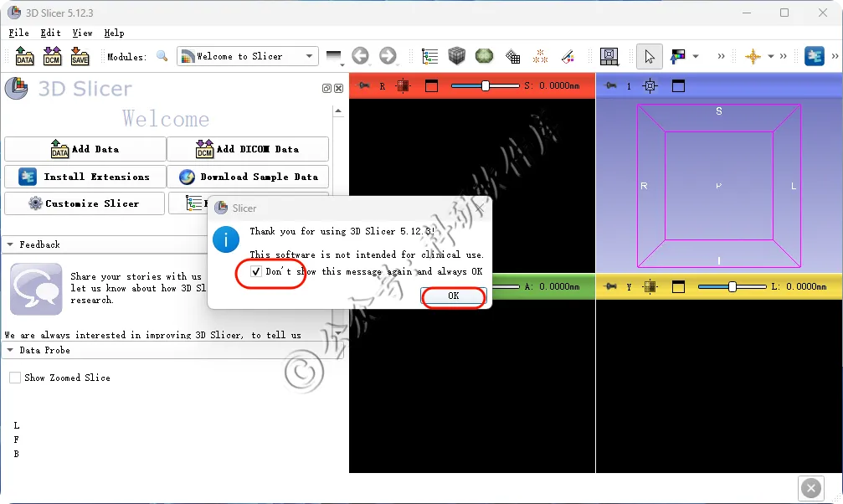Toggle the crosshair icon
The width and height of the screenshot is (843, 504).
753,56
